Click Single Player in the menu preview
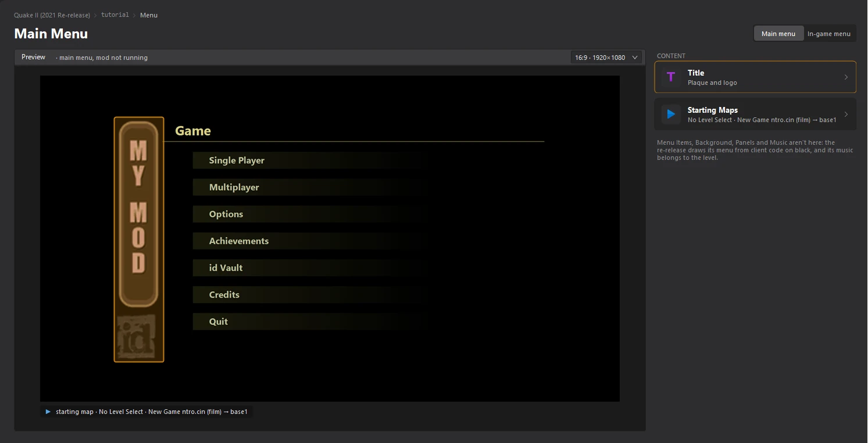Image resolution: width=868 pixels, height=443 pixels. (237, 160)
